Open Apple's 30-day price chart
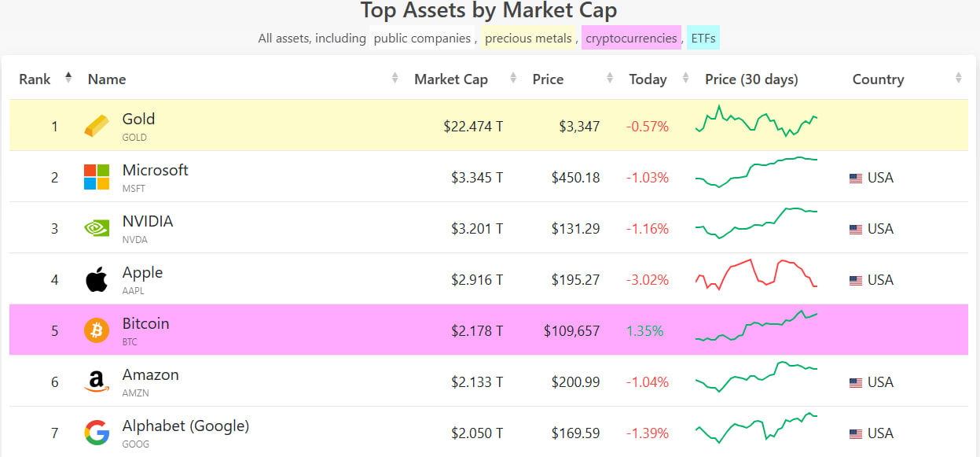Screen dimensions: 980x457 click(x=756, y=275)
